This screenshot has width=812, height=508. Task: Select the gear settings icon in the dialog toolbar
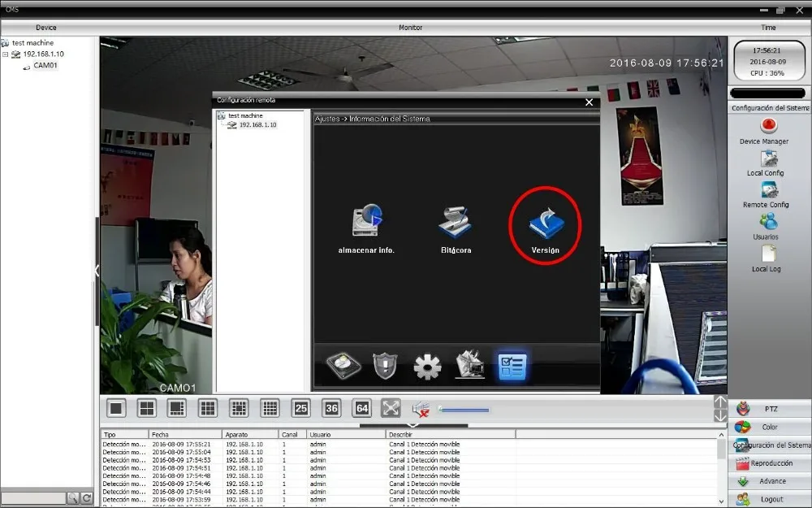click(427, 367)
